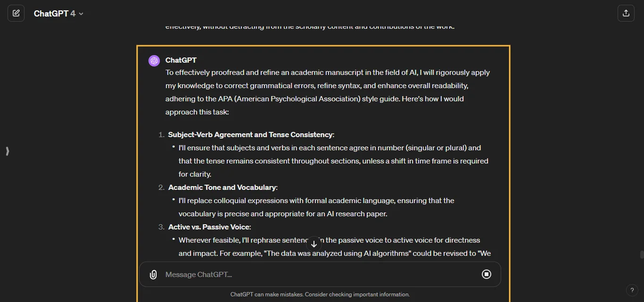The width and height of the screenshot is (644, 302).
Task: Stop generation with the stop icon
Action: (x=487, y=274)
